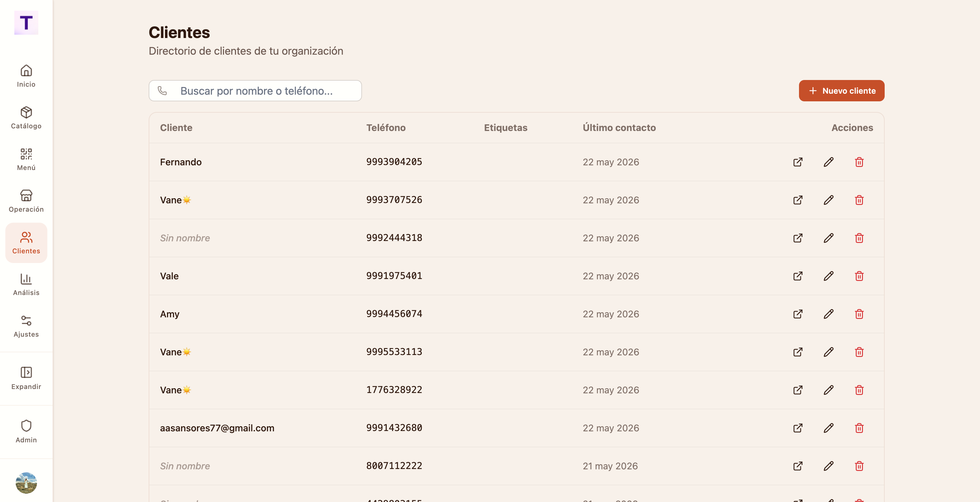
Task: Select aasansores77@gmail.com client name
Action: tap(217, 428)
